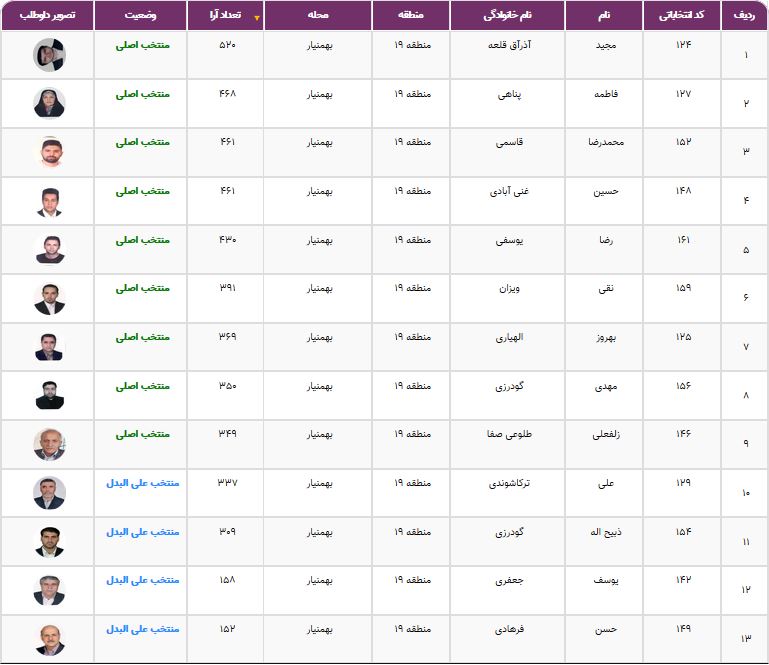Click the محله column header
This screenshot has width=769, height=665.
pyautogui.click(x=318, y=15)
